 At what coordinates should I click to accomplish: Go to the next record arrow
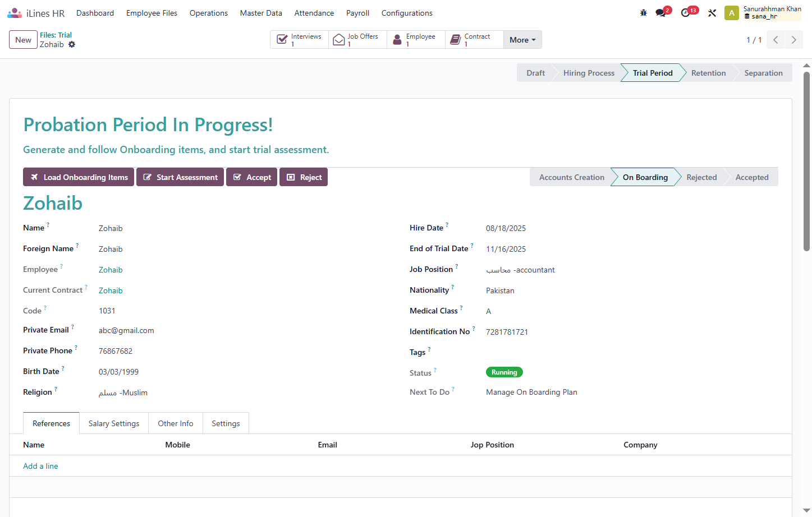[x=793, y=40]
